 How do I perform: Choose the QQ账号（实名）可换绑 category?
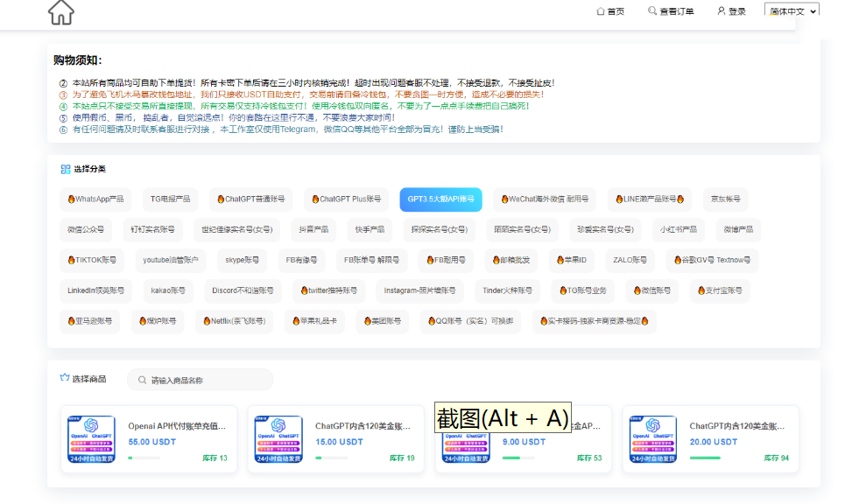[470, 322]
